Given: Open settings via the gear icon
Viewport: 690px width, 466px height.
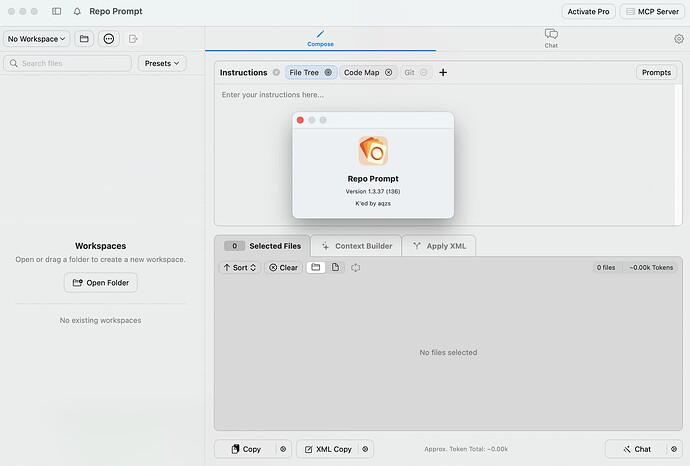Looking at the screenshot, I should [679, 39].
